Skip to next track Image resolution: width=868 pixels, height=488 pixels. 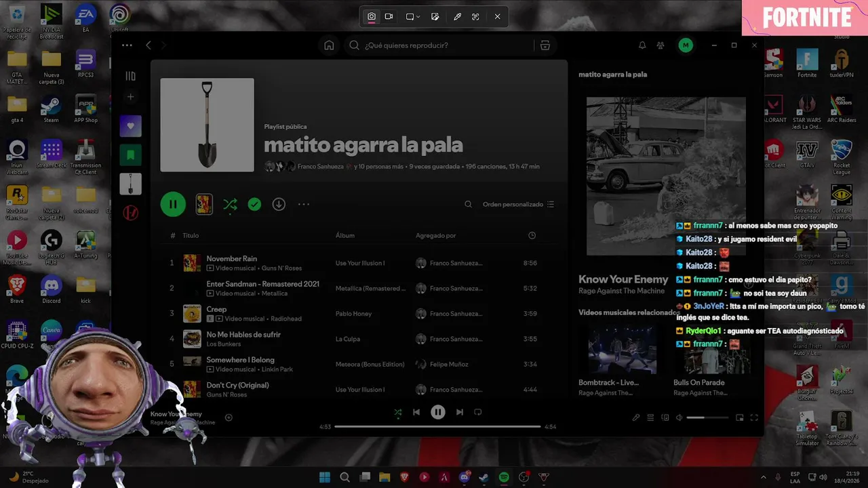[x=460, y=412]
